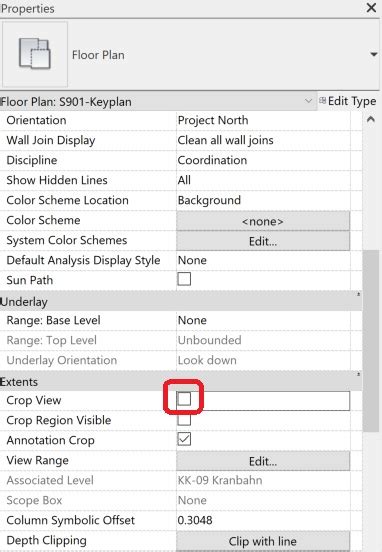The image size is (382, 552).
Task: Enable the Sun Path checkbox
Action: click(x=184, y=279)
